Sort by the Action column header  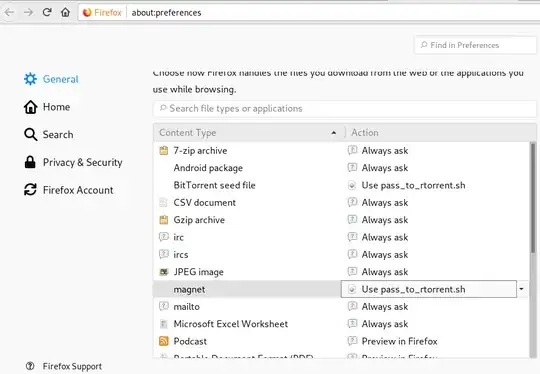(440, 133)
